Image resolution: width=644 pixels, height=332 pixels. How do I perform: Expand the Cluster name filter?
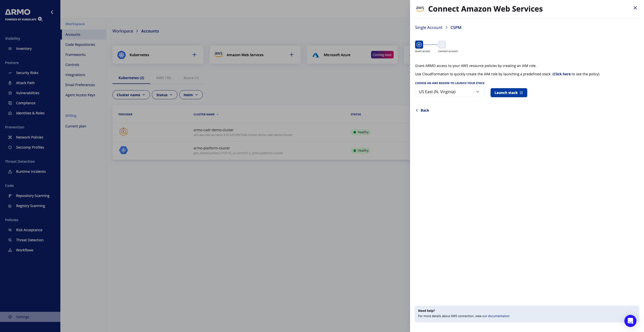click(131, 95)
